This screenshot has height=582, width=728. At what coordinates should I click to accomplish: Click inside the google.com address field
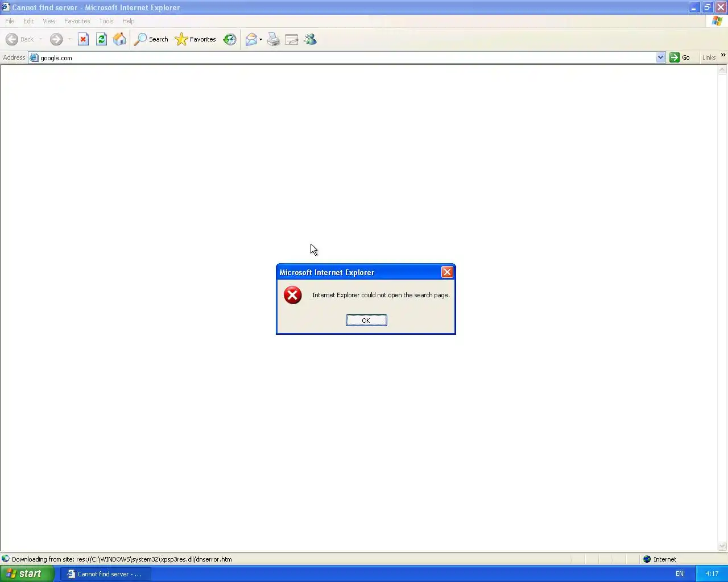click(x=347, y=57)
